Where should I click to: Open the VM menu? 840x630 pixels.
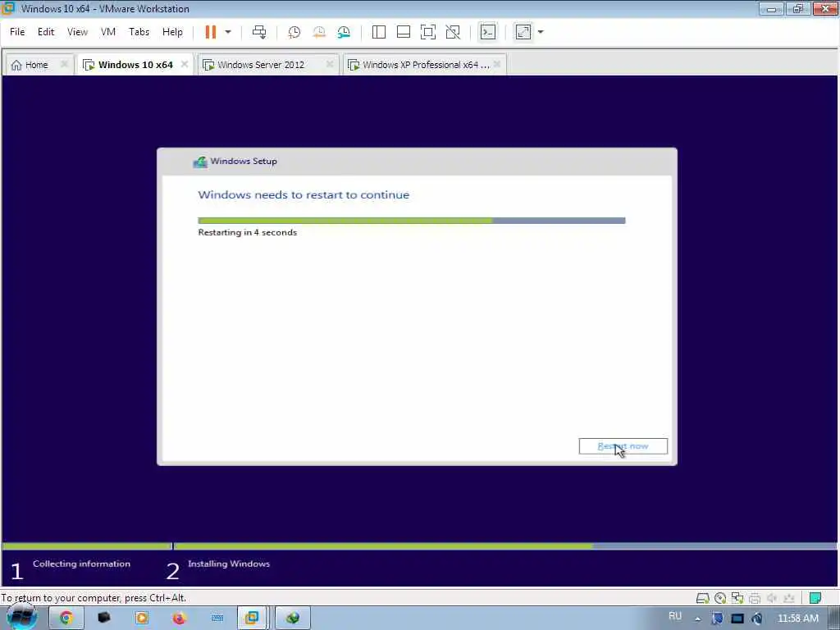click(108, 32)
